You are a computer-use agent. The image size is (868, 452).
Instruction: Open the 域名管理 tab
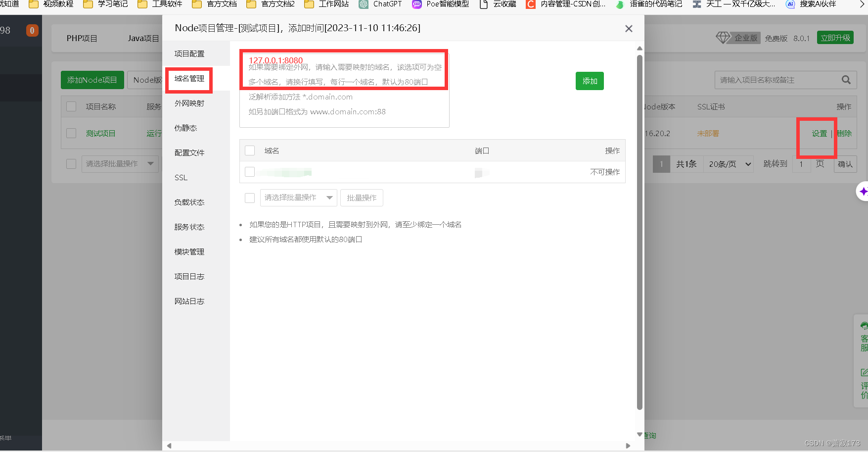(196, 78)
